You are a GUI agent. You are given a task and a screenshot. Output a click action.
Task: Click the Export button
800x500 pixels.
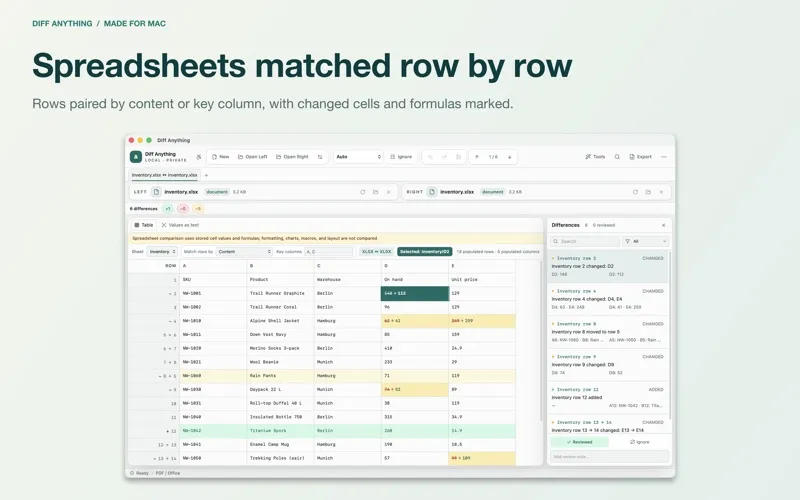coord(640,157)
